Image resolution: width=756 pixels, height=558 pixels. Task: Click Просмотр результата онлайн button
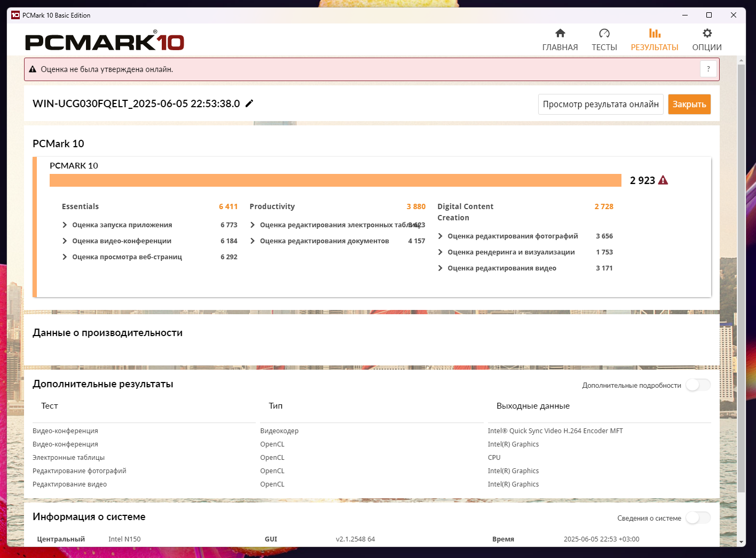[x=601, y=104]
